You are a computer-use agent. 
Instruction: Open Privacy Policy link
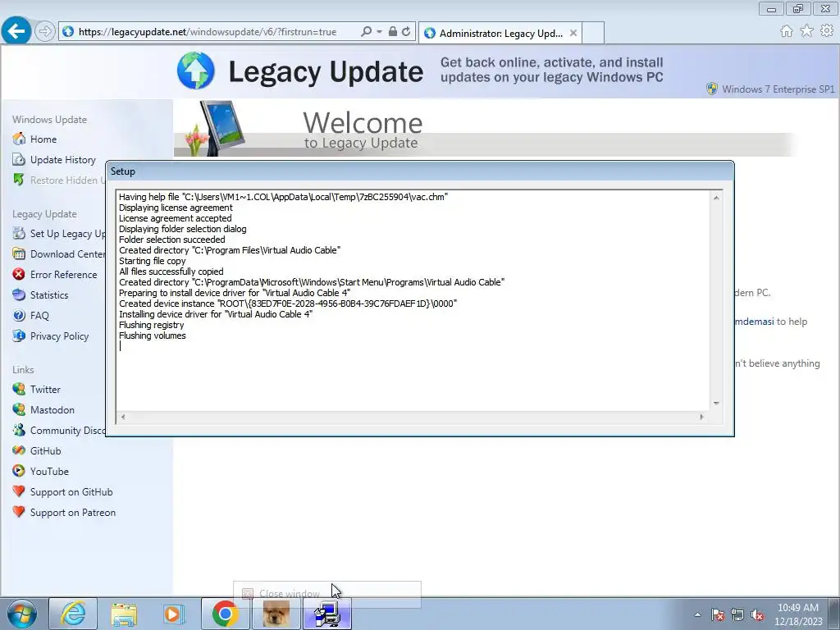(59, 336)
